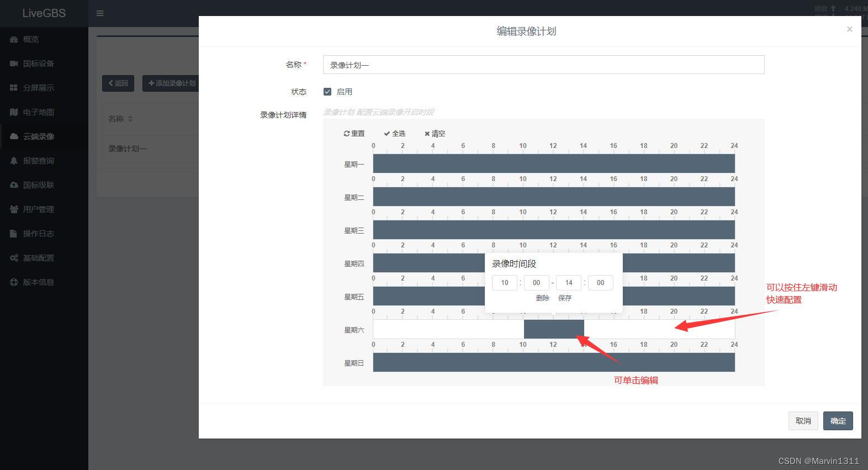Toggle the 启用 status checkbox
This screenshot has height=470, width=868.
(327, 92)
